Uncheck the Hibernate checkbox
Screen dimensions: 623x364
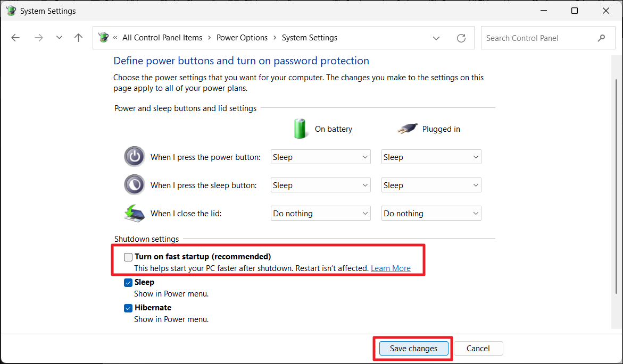pos(128,308)
